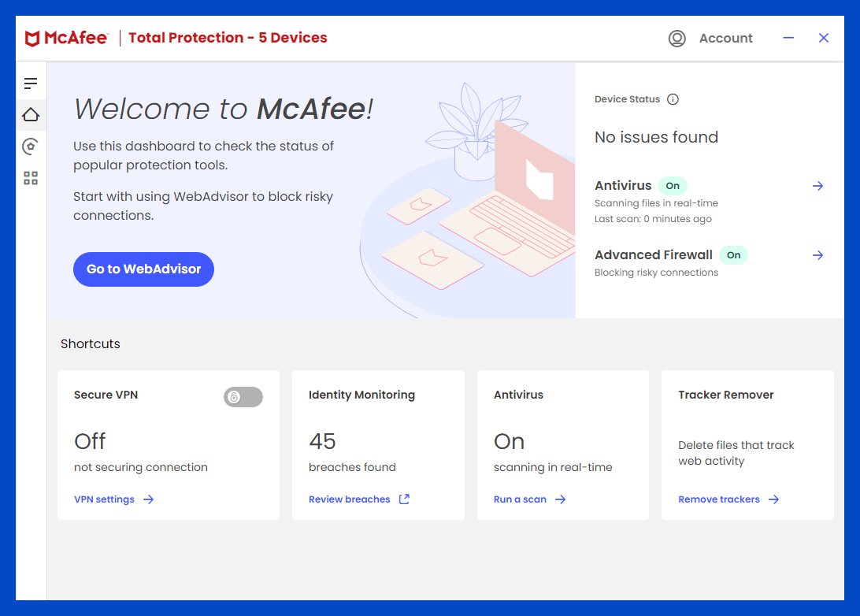Open Antivirus details via its arrow icon

817,186
